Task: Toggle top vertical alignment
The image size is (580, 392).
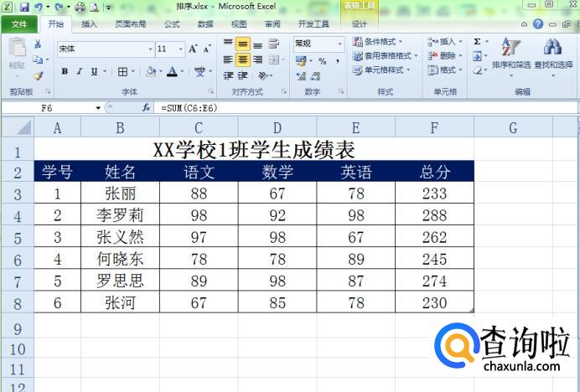Action: (x=228, y=44)
